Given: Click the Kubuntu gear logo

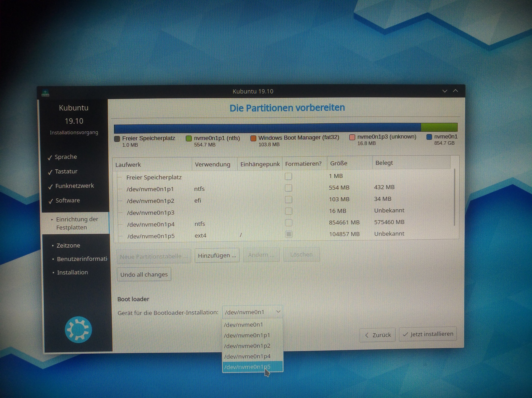Looking at the screenshot, I should coord(78,329).
